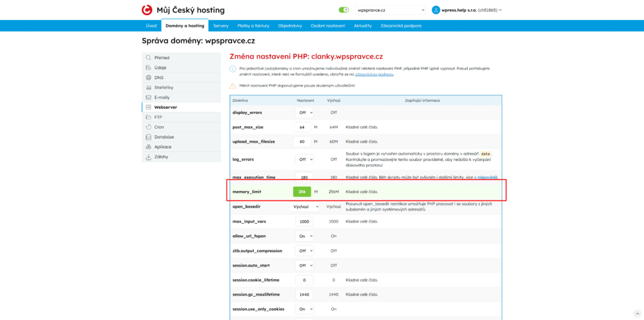Click the Databáze icon in sidebar
Image resolution: width=644 pixels, height=320 pixels.
coord(148,137)
